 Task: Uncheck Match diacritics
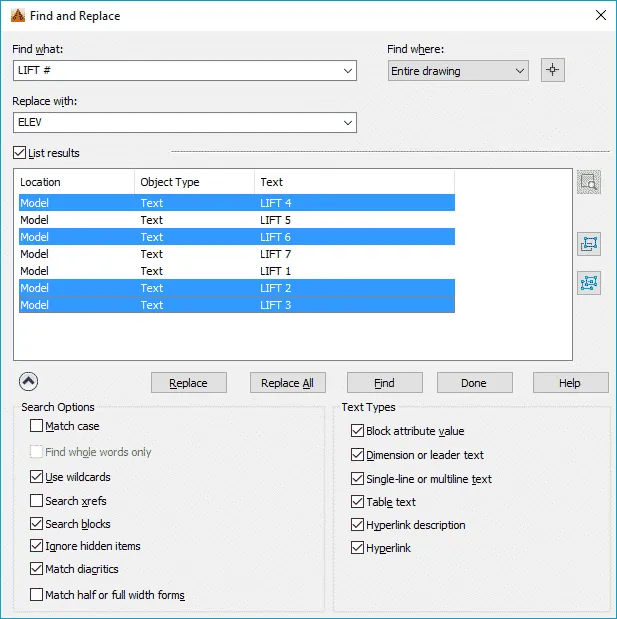pos(36,569)
